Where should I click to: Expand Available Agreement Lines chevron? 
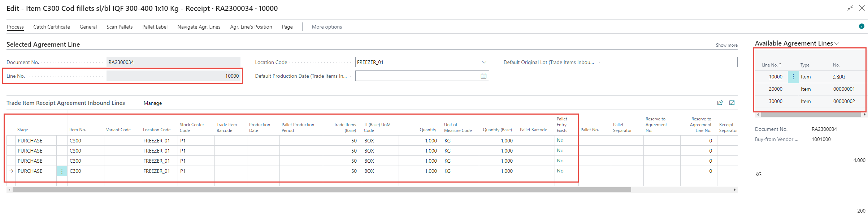pyautogui.click(x=837, y=44)
